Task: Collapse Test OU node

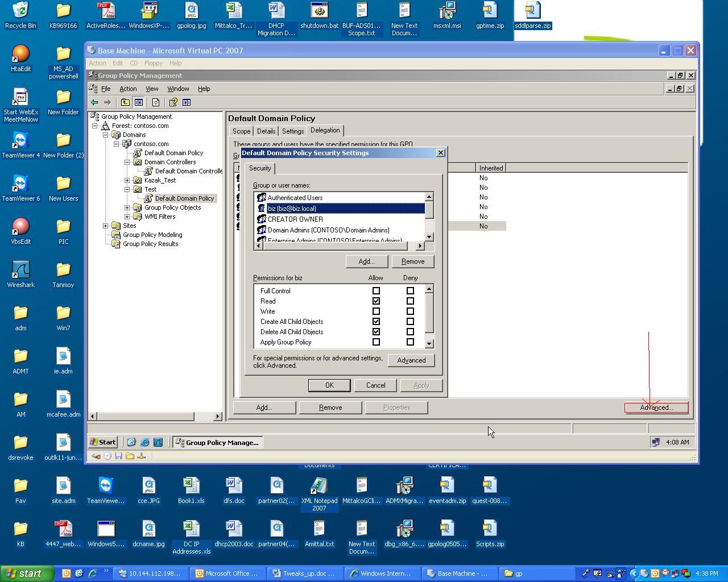Action: pyautogui.click(x=127, y=189)
